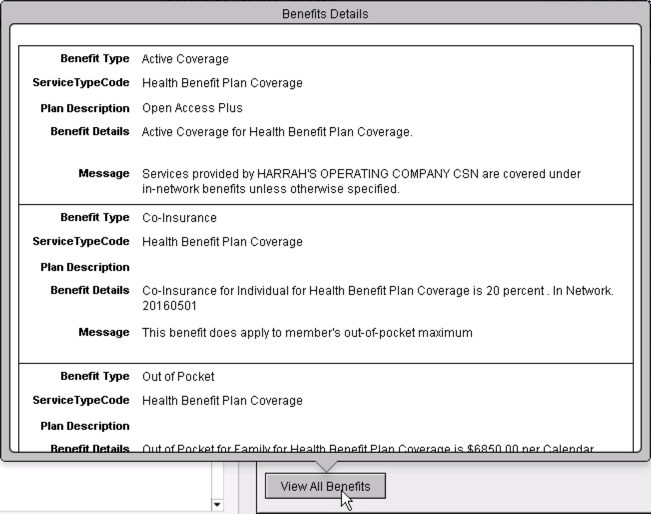This screenshot has width=651, height=514.
Task: Click Benefit Type label above Co-Insurance row
Action: coord(94,217)
